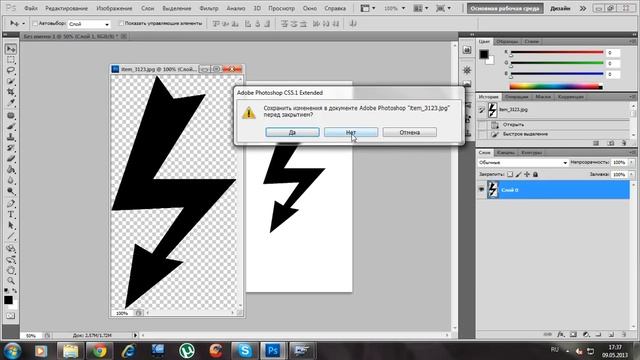Select the Hand tool
This screenshot has height=360, width=640.
pyautogui.click(x=11, y=270)
